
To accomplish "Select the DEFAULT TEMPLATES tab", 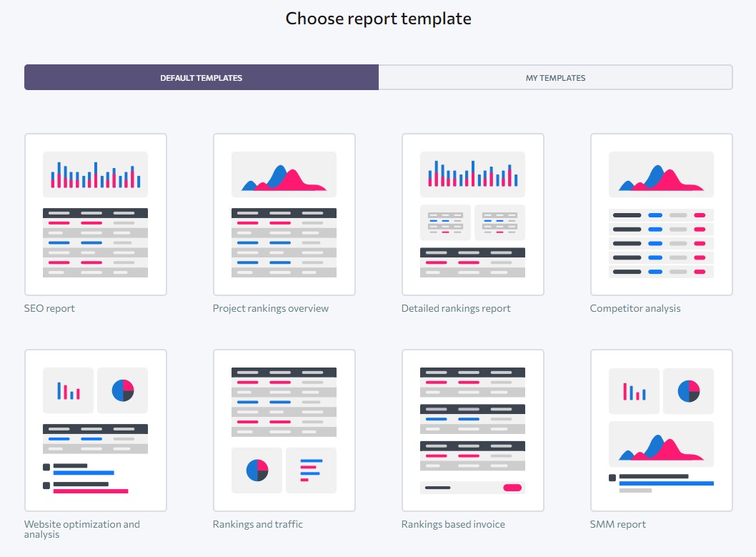I will tap(201, 77).
